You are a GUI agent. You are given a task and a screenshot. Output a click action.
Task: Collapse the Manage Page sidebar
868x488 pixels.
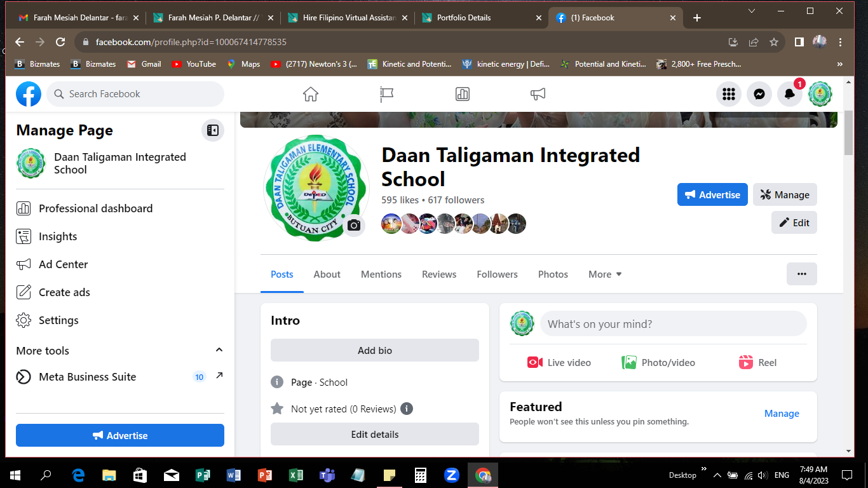click(213, 130)
